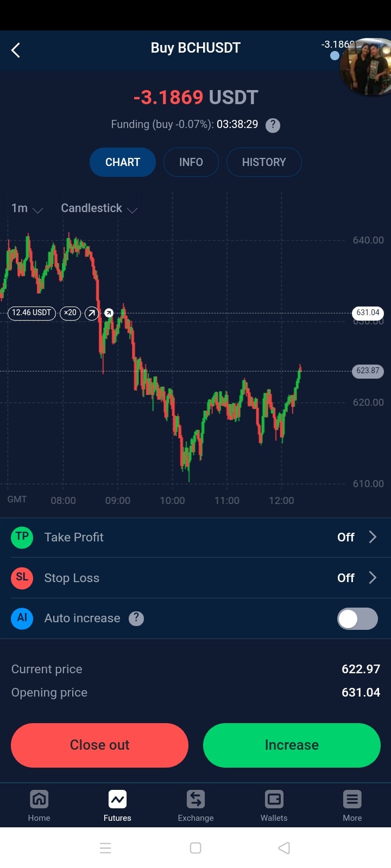Open the Wallets icon
This screenshot has width=391, height=868.
pos(274,799)
